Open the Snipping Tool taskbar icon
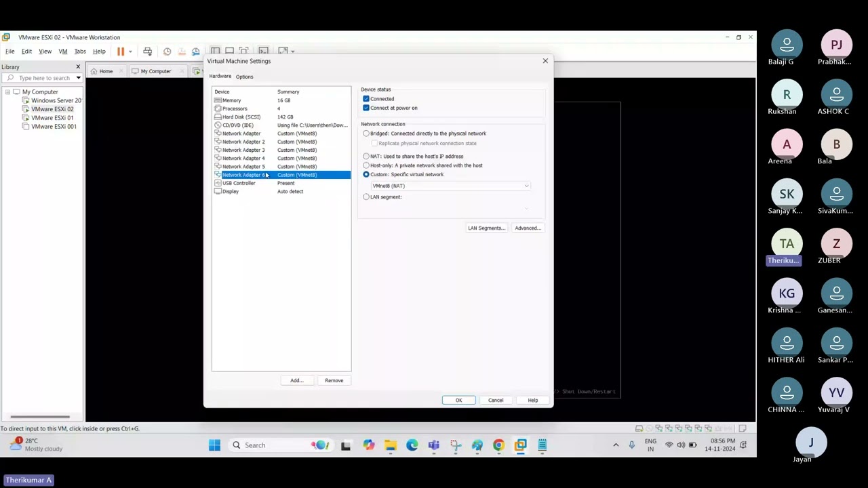 click(456, 445)
